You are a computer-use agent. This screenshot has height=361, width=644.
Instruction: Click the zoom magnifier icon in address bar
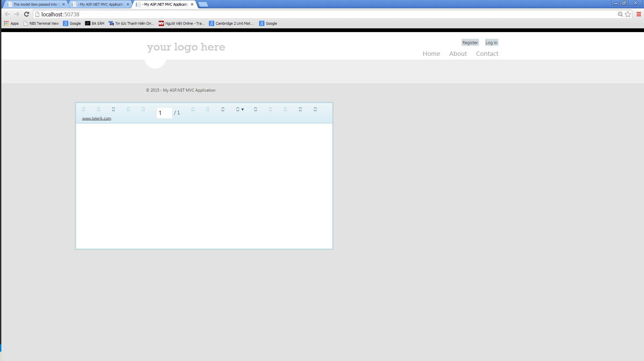point(620,14)
